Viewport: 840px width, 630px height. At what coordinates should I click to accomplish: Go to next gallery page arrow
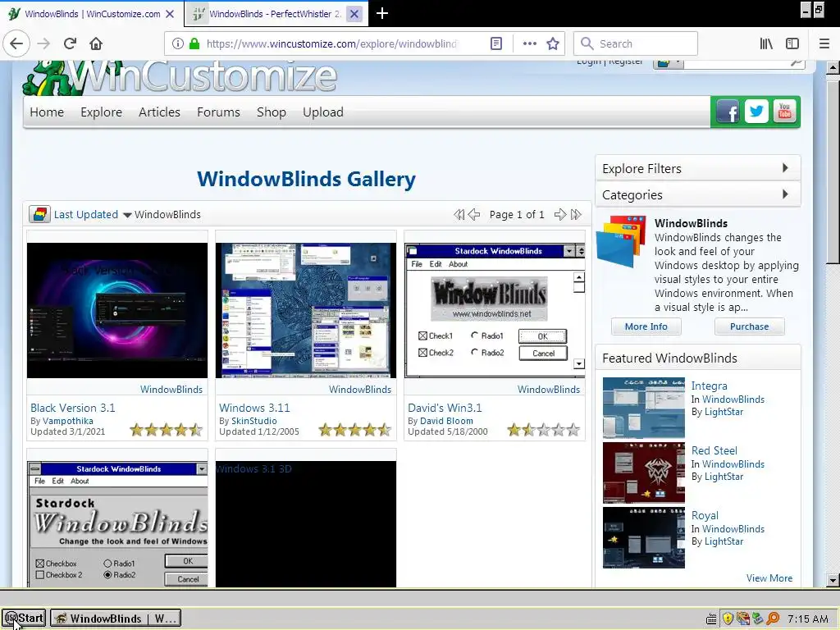pos(559,214)
